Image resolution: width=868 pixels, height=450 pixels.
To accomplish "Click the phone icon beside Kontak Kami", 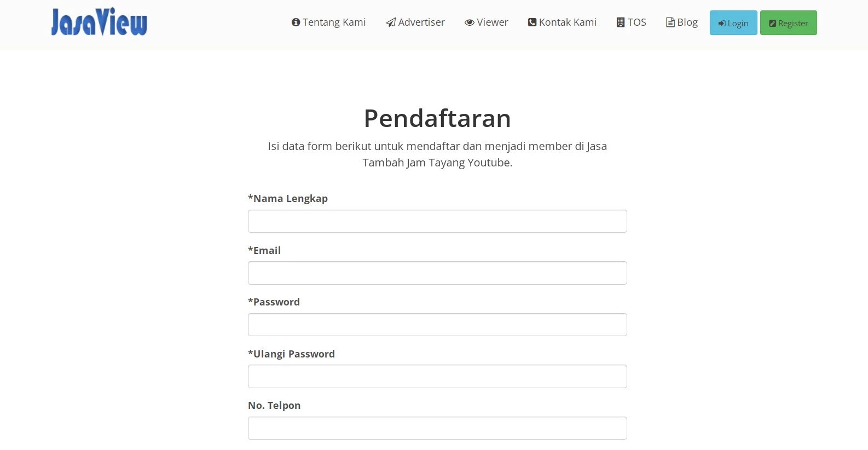I will point(532,22).
